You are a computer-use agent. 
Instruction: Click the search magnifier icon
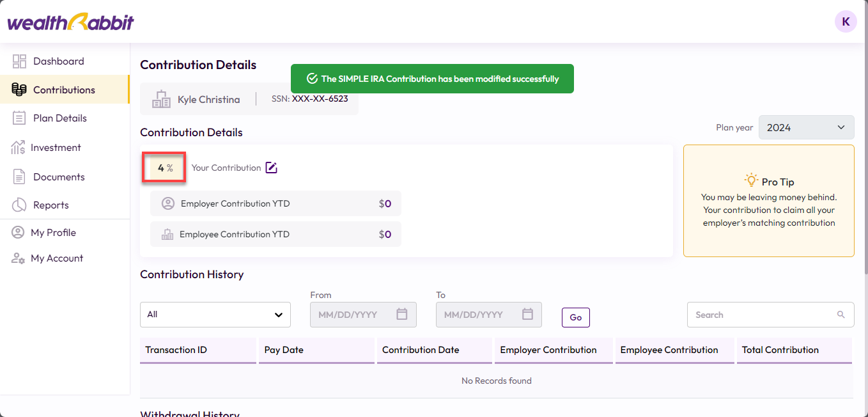(x=841, y=315)
